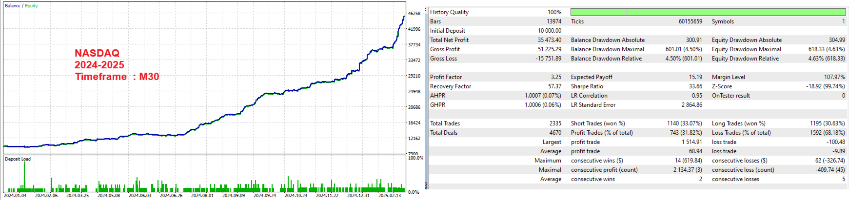Click the Loss Trades value "1592 (68.18%)"
This screenshot has height=204, width=868.
tap(828, 133)
